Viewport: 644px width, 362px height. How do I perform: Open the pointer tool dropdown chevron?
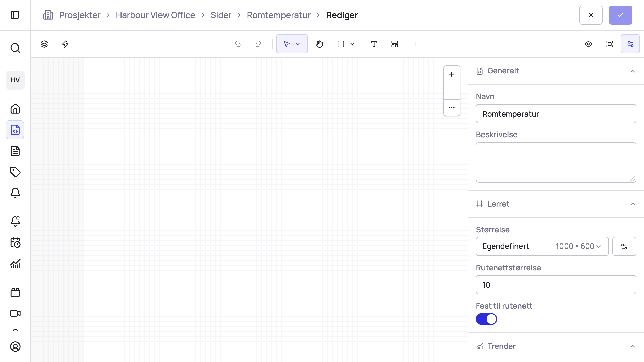(x=298, y=44)
